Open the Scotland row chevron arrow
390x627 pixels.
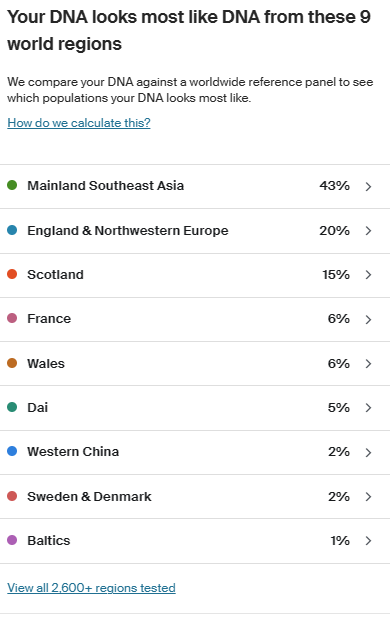pos(368,275)
